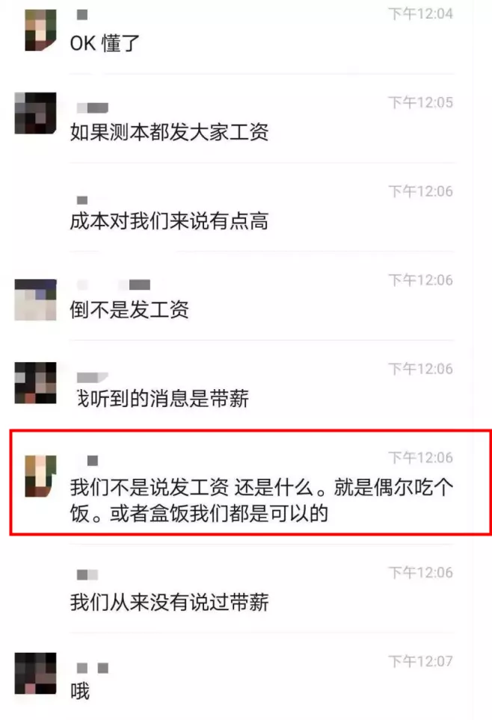This screenshot has width=492, height=720.
Task: Select message '如果测本都发大家工资'
Action: [169, 132]
